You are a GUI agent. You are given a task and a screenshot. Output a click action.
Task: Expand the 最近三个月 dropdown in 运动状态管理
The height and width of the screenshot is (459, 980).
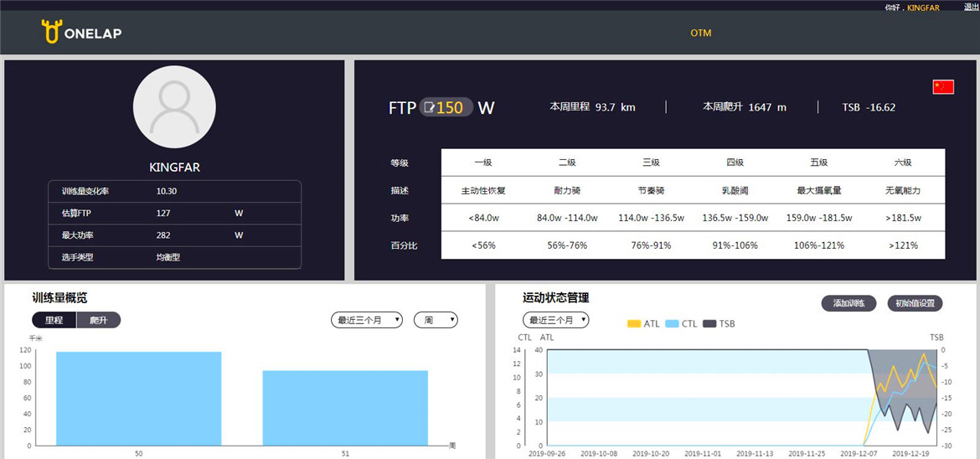[555, 320]
